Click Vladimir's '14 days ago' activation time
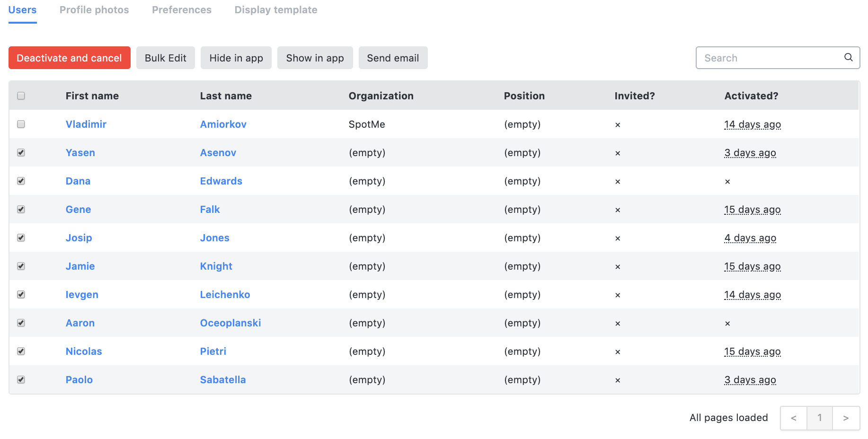Viewport: 868px width, 439px height. coord(753,124)
